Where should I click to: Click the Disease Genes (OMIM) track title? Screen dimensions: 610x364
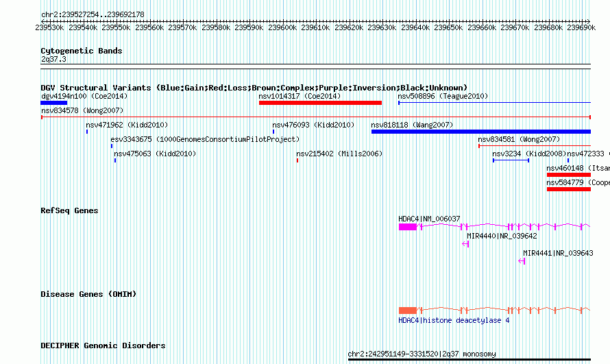pos(88,294)
